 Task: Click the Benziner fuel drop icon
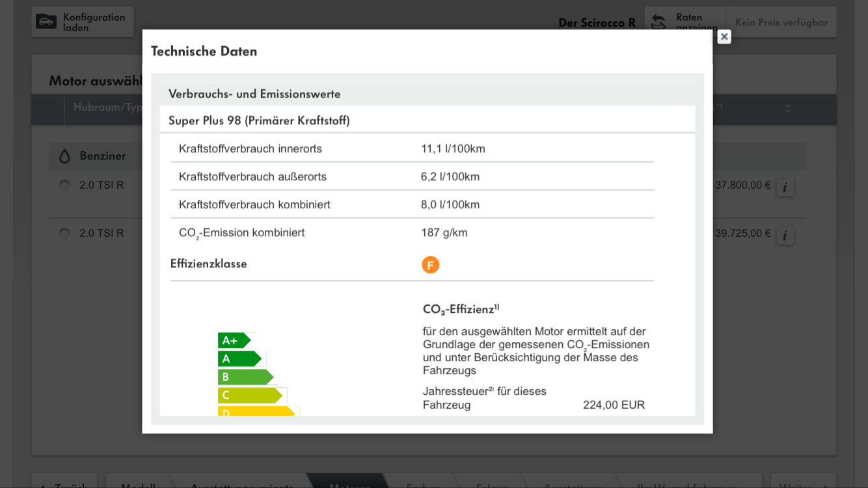coord(64,156)
